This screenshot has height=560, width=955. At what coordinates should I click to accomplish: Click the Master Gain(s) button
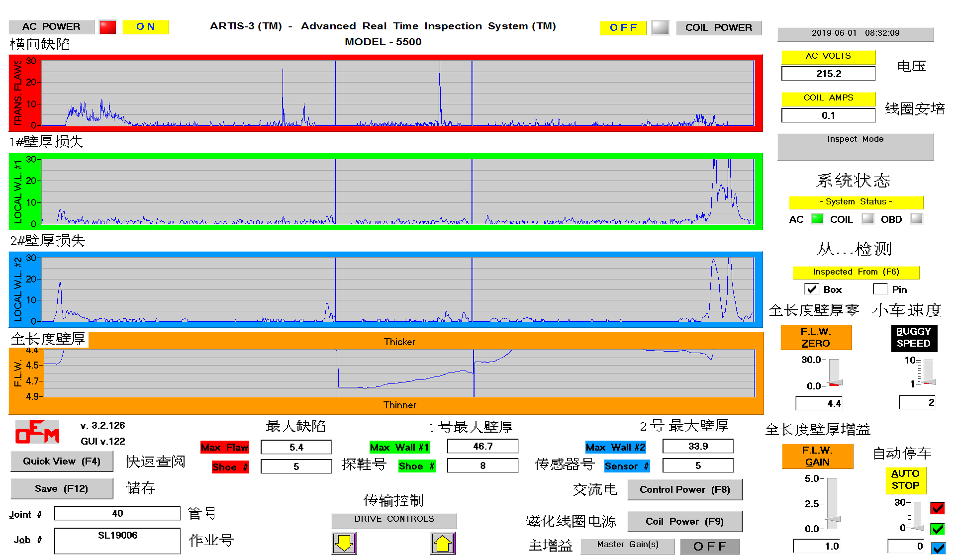pyautogui.click(x=628, y=546)
